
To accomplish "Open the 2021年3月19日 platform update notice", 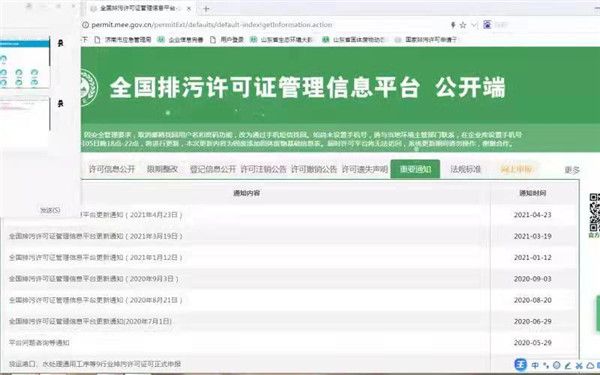I will (x=96, y=236).
